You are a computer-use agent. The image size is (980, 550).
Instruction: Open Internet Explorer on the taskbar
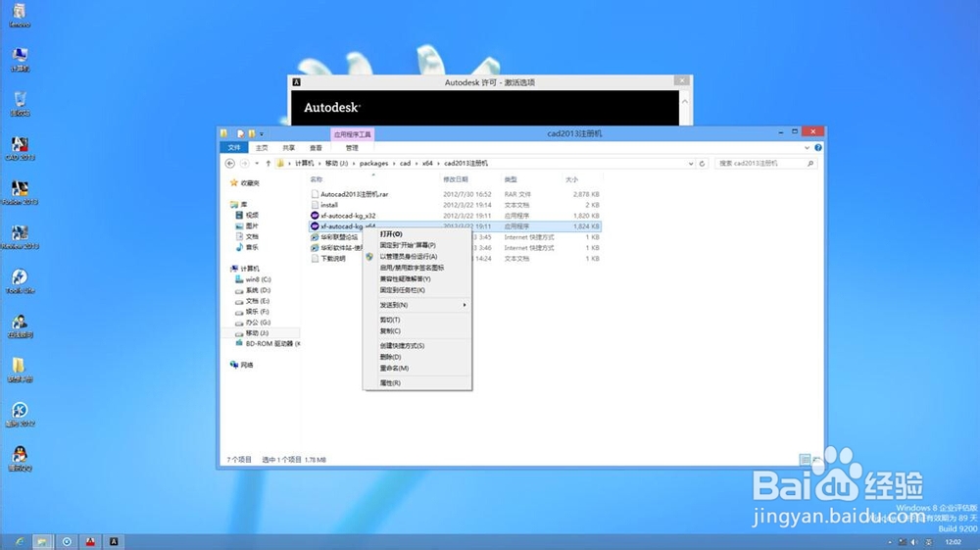[x=19, y=541]
